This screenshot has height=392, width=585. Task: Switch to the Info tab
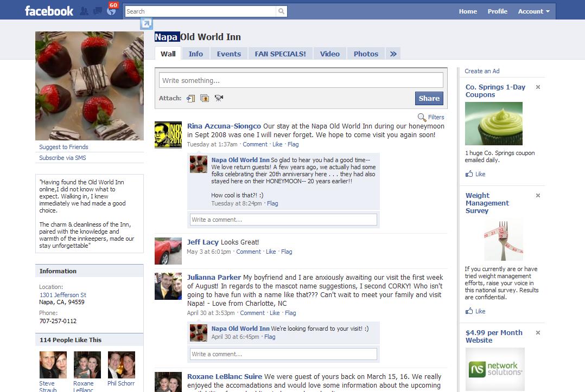click(196, 54)
